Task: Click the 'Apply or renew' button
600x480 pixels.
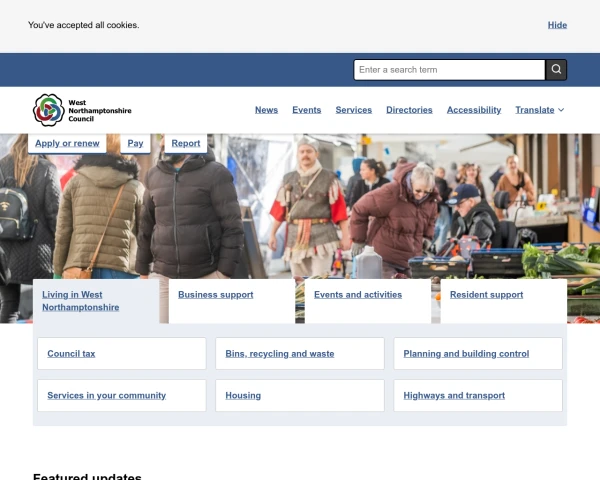Action: (67, 144)
